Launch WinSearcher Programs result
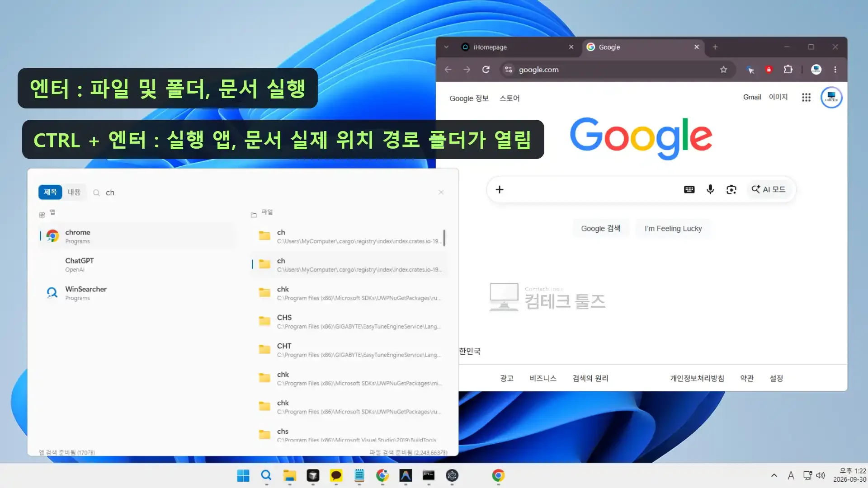Image resolution: width=868 pixels, height=488 pixels. (137, 293)
